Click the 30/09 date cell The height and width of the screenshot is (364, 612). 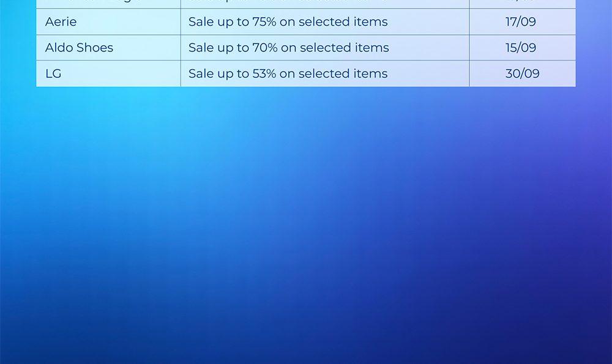[523, 73]
